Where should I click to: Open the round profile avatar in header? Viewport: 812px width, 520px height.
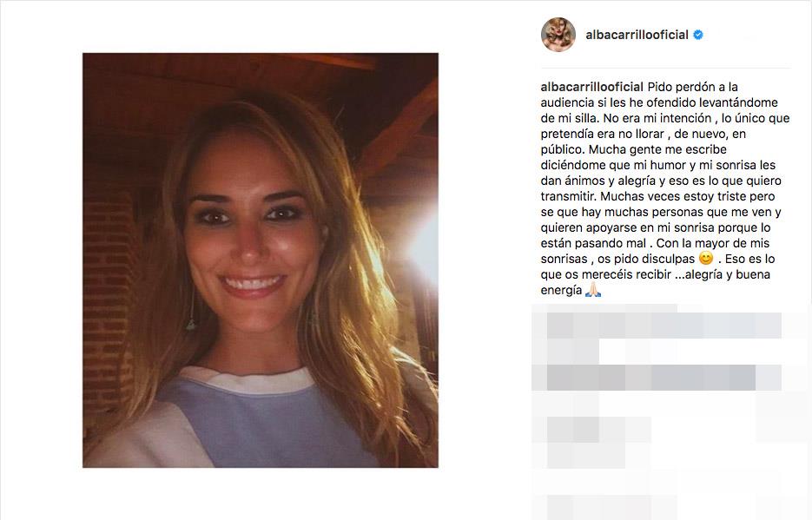[558, 35]
